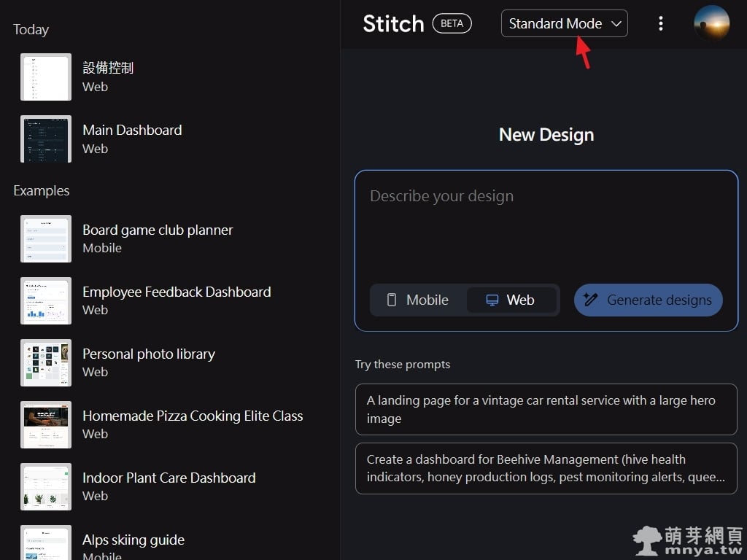Image resolution: width=747 pixels, height=560 pixels.
Task: Click the user profile avatar
Action: [x=711, y=23]
